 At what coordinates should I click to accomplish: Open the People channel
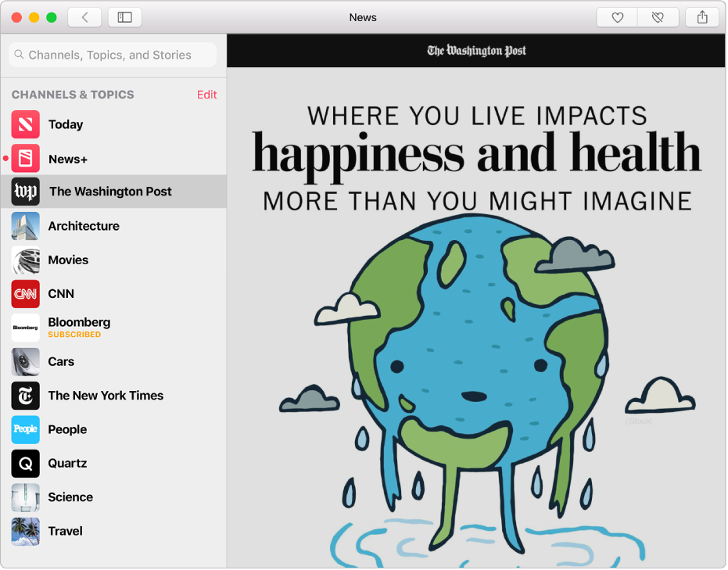pos(67,429)
